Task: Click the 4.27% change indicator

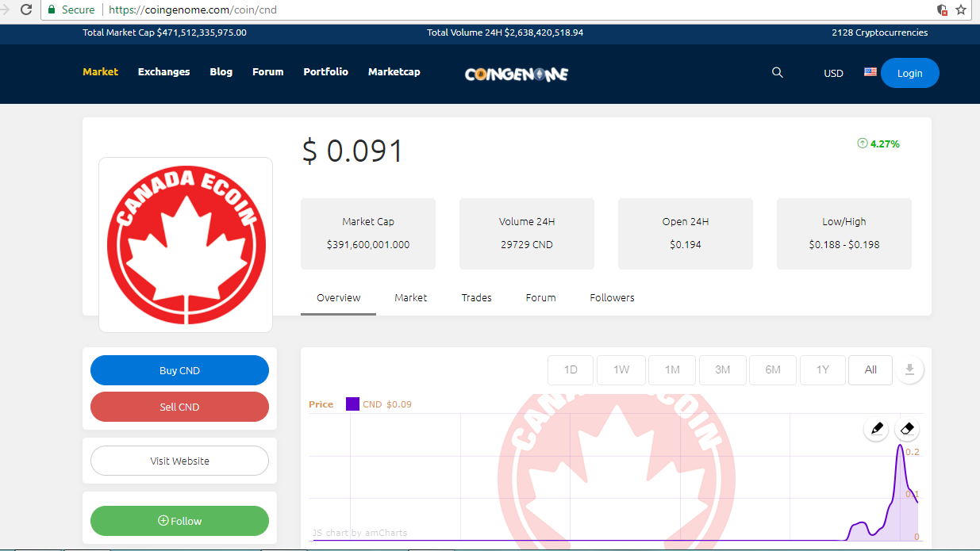Action: pos(878,143)
